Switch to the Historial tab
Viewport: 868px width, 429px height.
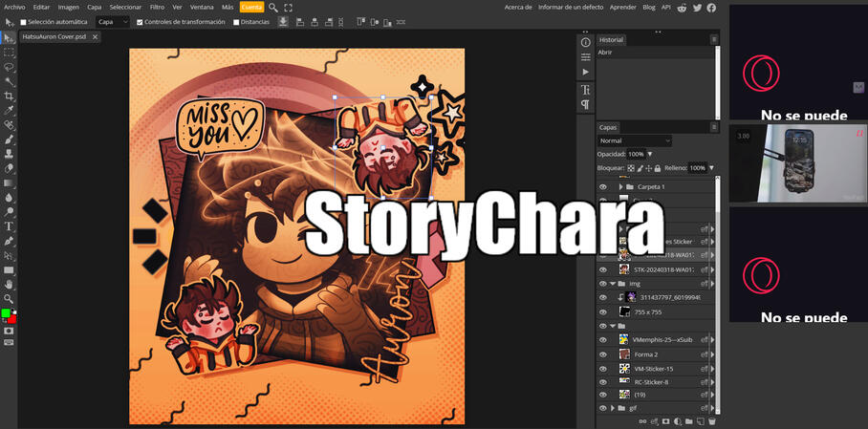tap(611, 40)
